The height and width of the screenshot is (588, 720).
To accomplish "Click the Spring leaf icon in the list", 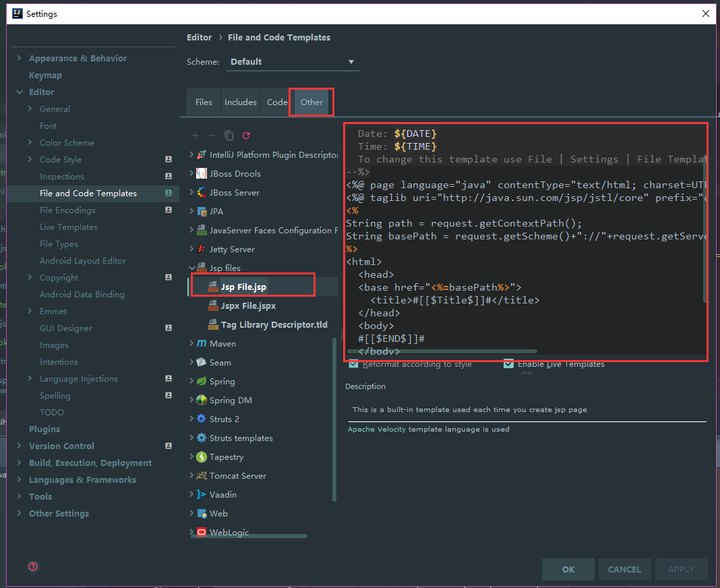I will [x=201, y=381].
